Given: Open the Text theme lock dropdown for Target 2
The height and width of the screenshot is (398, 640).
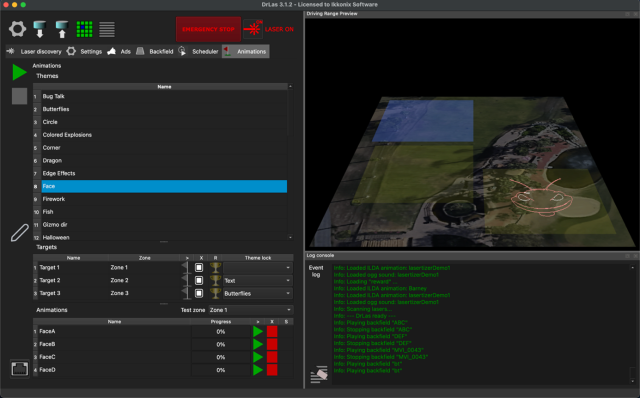Looking at the screenshot, I should [258, 281].
